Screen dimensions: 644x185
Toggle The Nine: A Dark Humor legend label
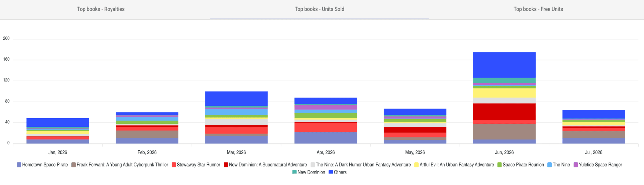pyautogui.click(x=363, y=165)
